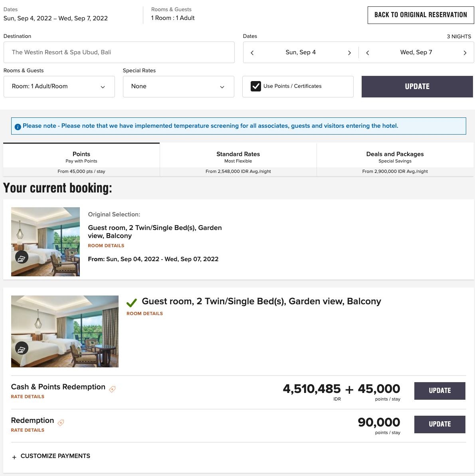475x476 pixels.
Task: Open photo gallery icon on lower room image
Action: coord(22,348)
